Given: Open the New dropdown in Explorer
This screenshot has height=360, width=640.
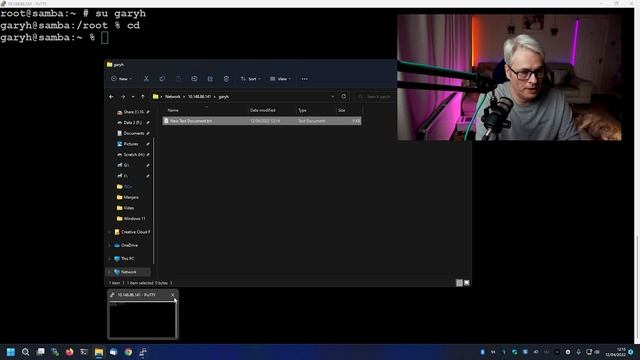Looking at the screenshot, I should point(121,79).
